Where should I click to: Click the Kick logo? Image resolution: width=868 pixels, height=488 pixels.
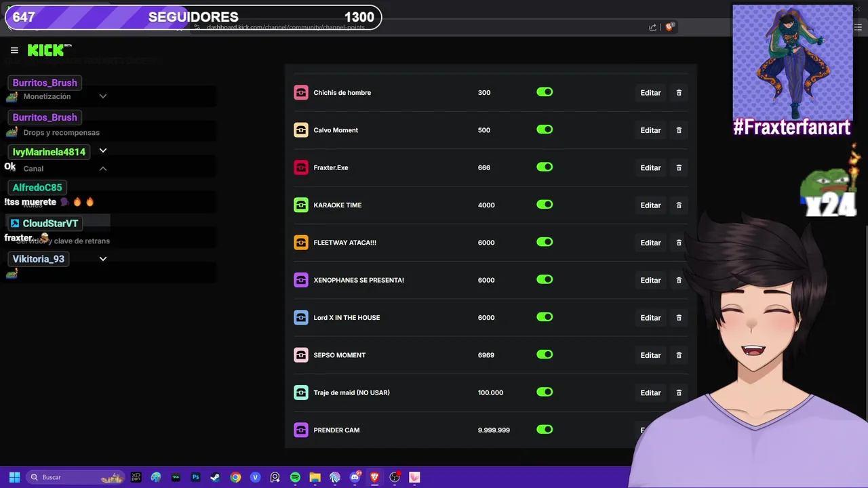tap(49, 50)
